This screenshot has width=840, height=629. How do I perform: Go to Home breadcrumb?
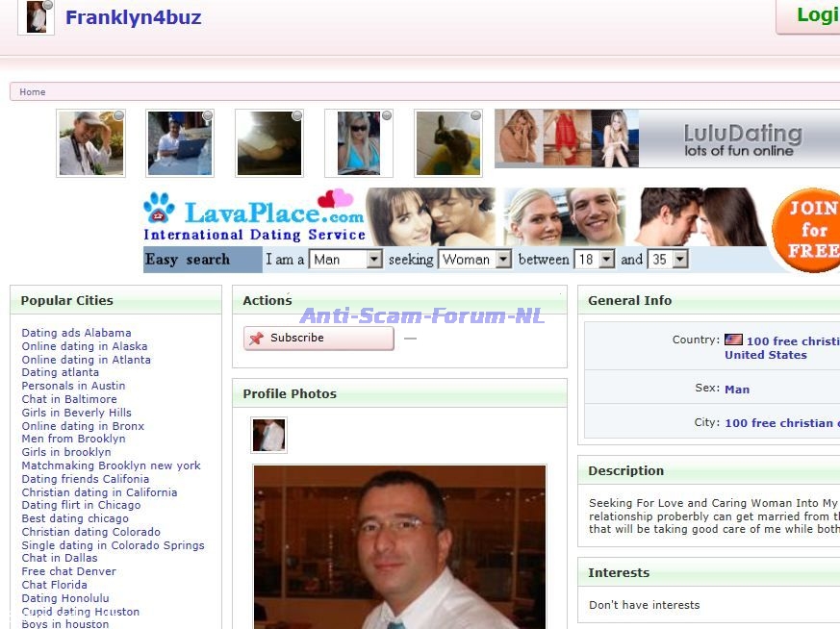pyautogui.click(x=33, y=92)
